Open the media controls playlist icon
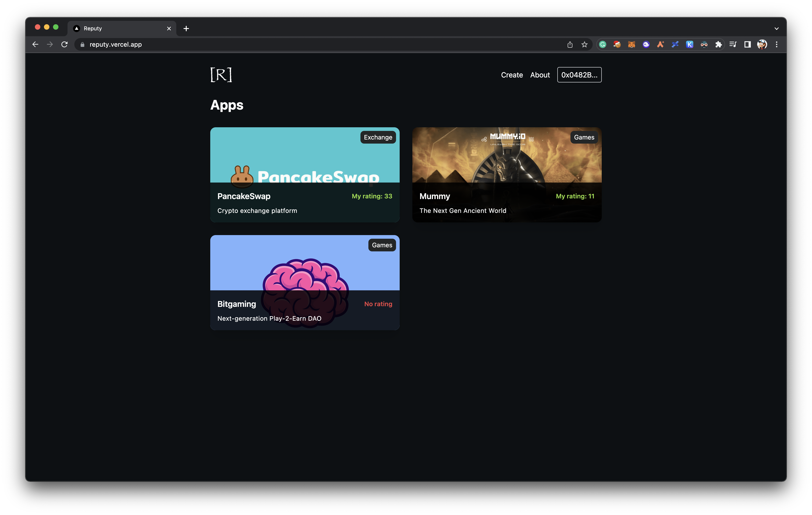Viewport: 812px width, 515px height. [x=733, y=44]
